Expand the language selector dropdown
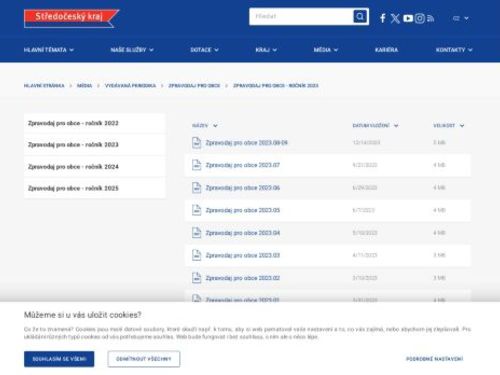Screen dimensions: 500x375 [x=461, y=18]
